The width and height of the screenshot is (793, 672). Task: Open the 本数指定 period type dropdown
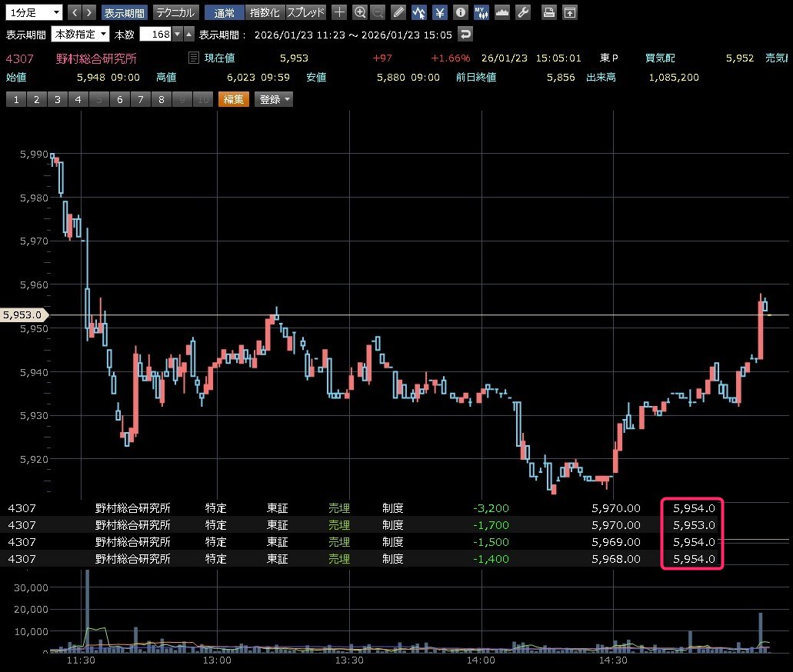pos(81,34)
